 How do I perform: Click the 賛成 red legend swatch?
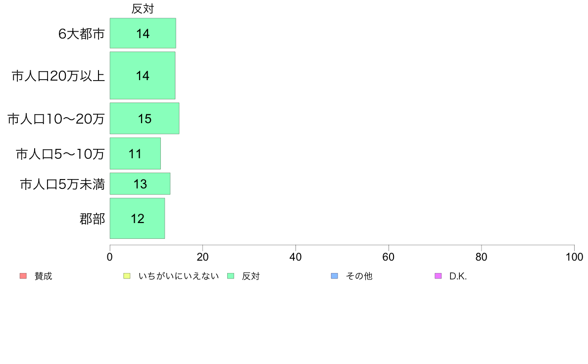[x=23, y=276]
